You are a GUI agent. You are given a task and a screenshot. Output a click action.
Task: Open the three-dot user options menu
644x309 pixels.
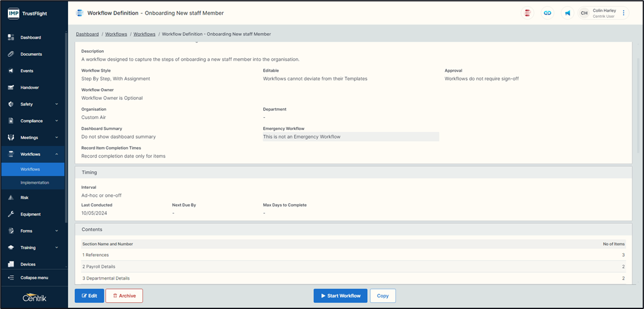coord(624,13)
